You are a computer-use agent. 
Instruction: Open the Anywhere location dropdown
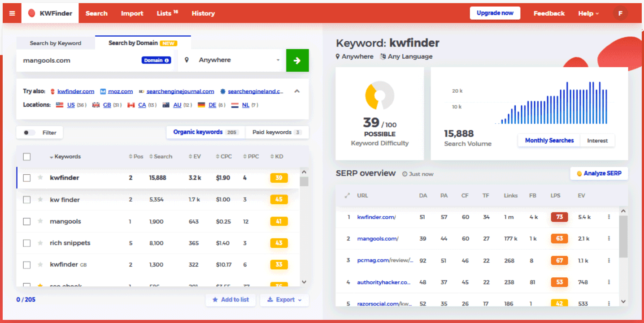[232, 60]
